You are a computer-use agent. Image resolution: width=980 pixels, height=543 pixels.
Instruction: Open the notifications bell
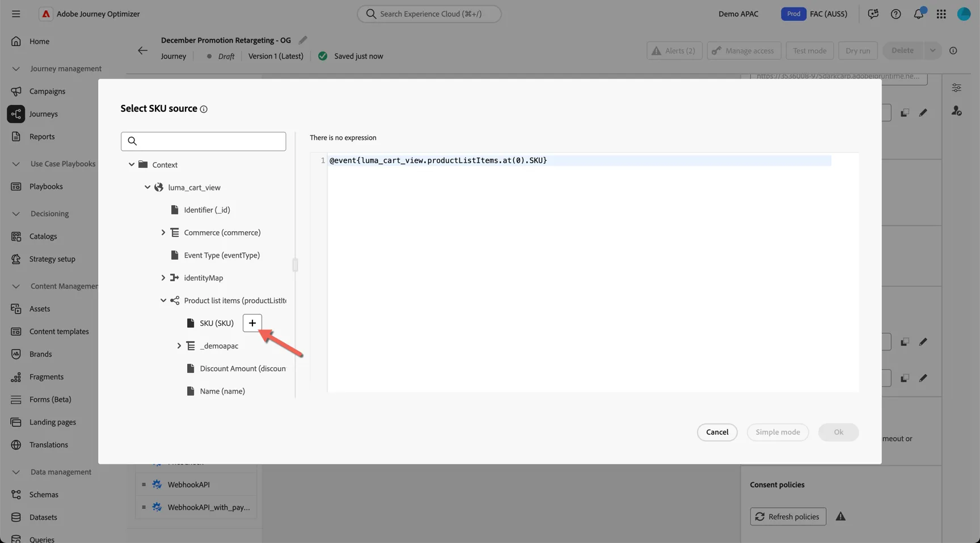[918, 14]
